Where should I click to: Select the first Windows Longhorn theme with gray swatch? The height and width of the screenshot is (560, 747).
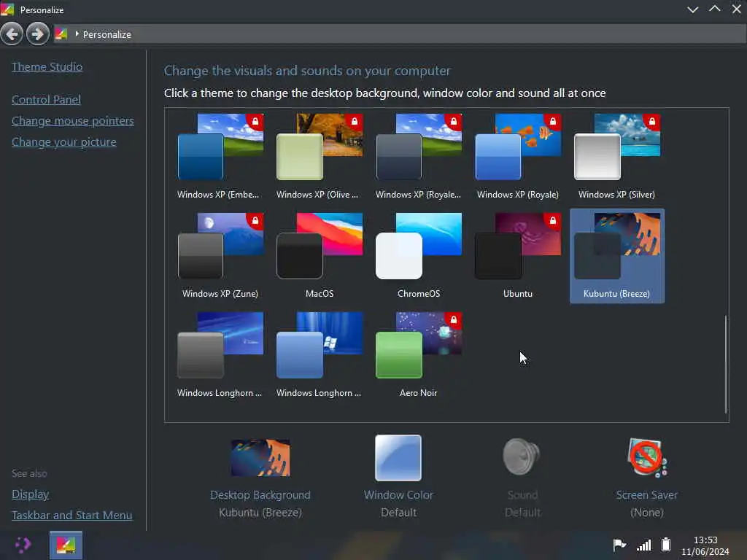(x=220, y=355)
